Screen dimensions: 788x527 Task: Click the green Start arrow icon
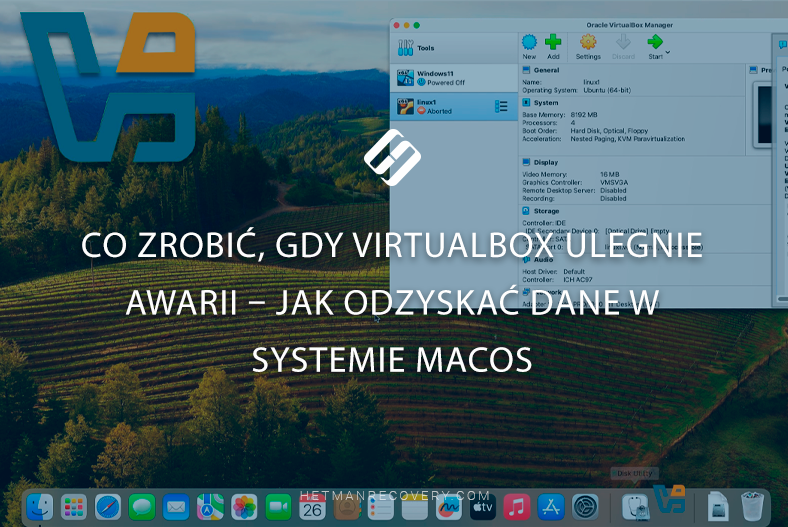pos(655,42)
